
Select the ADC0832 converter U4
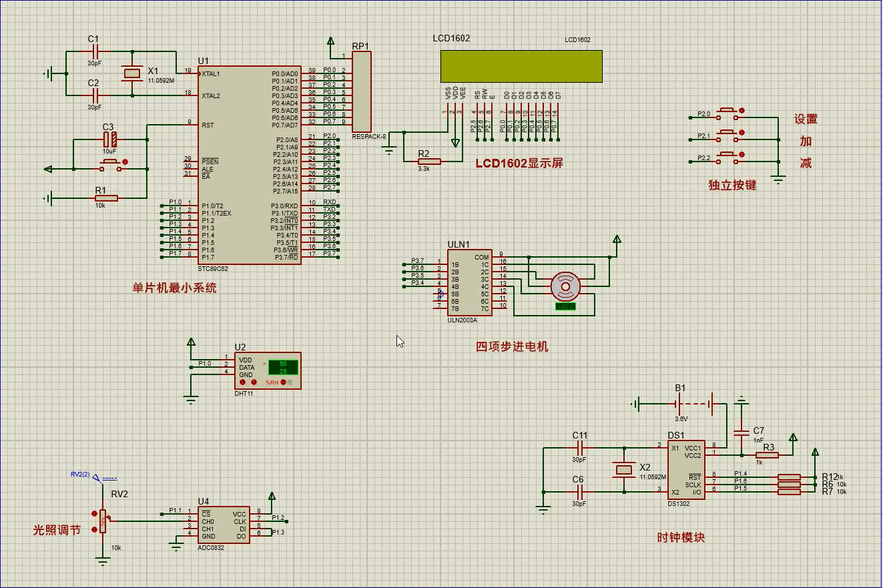pos(224,525)
